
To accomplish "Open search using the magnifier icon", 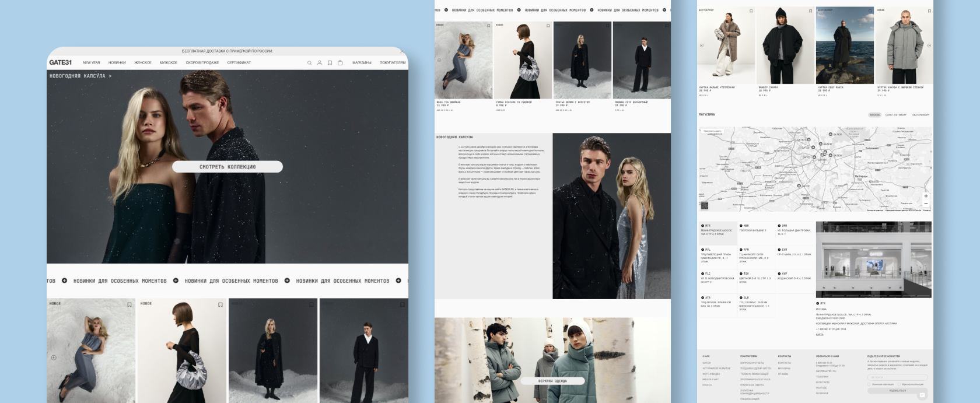I will pyautogui.click(x=309, y=63).
